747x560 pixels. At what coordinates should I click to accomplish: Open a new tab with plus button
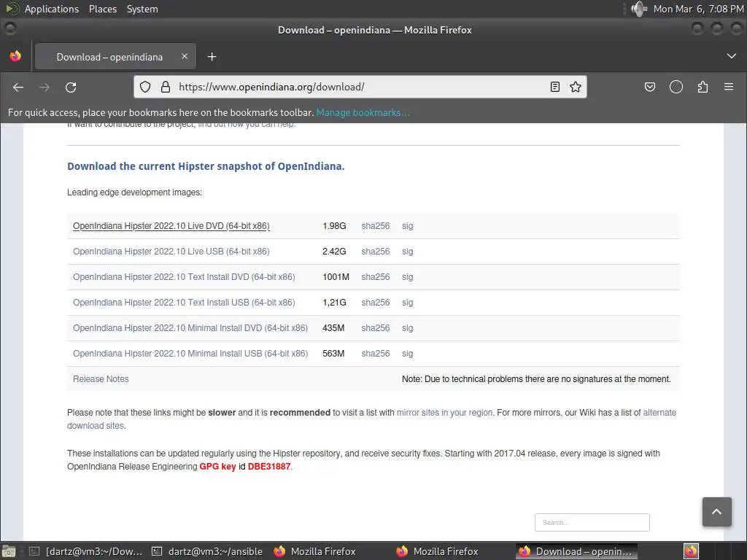coord(212,57)
